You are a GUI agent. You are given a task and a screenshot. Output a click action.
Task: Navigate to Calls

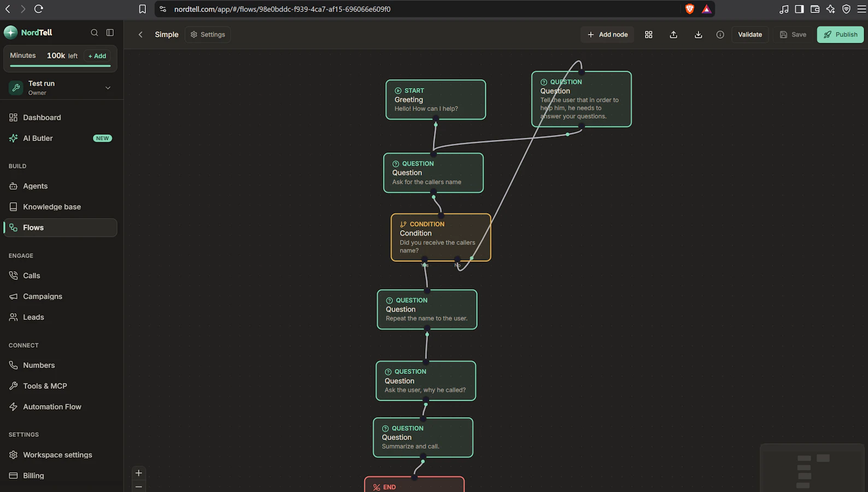(60, 276)
